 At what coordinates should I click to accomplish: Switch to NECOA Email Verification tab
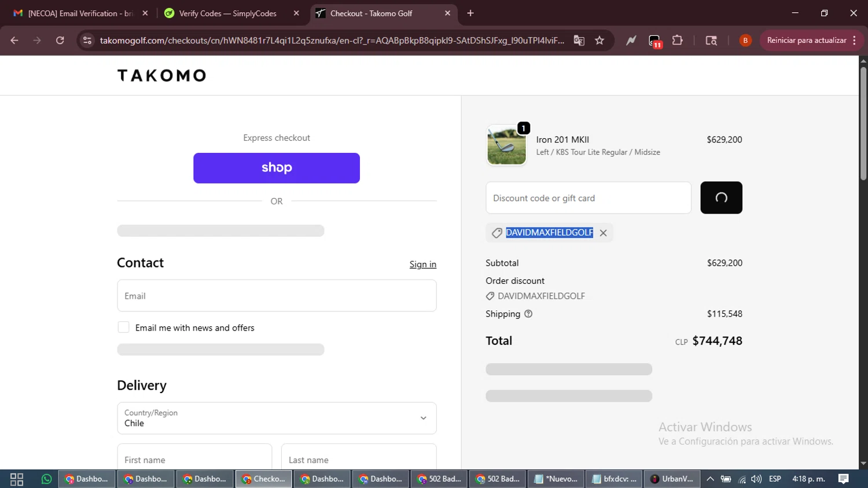tap(80, 13)
